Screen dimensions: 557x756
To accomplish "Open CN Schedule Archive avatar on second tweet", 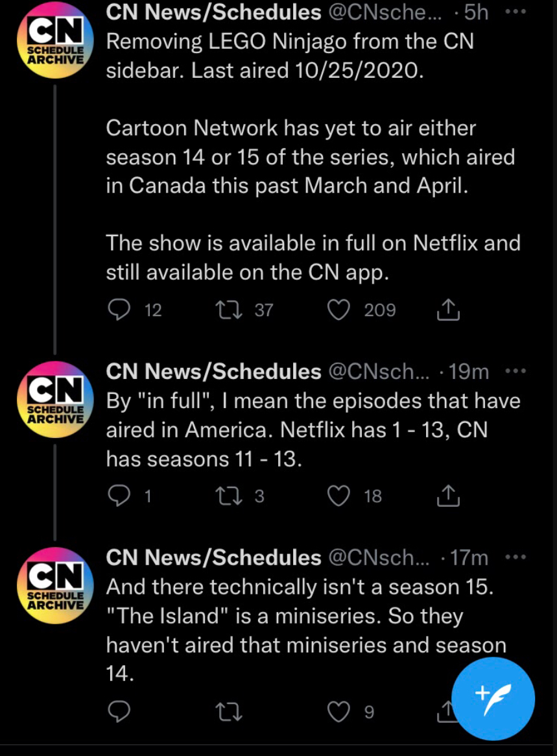I will coord(56,398).
